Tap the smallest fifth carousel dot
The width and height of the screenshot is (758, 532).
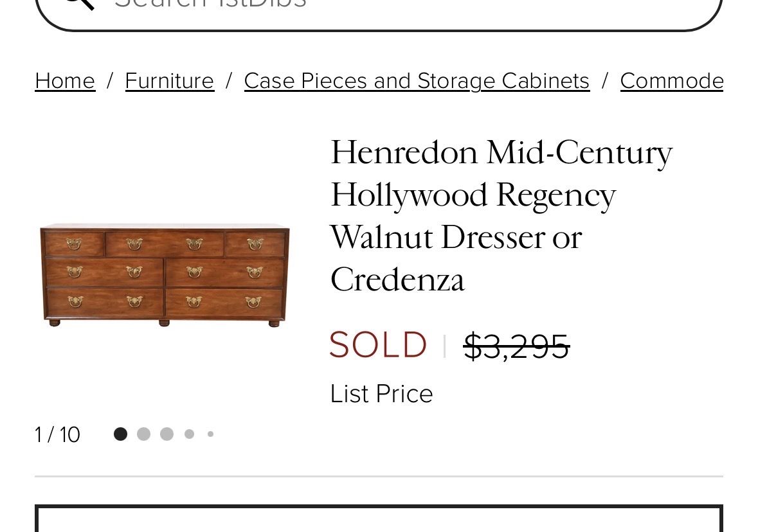pyautogui.click(x=210, y=434)
